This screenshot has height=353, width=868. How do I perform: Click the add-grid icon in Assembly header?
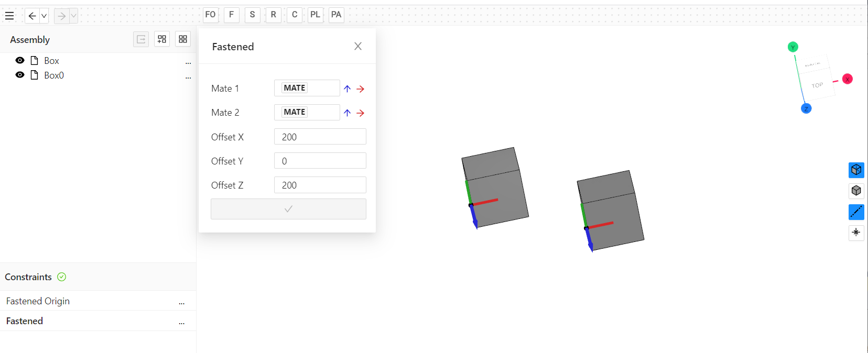click(162, 39)
